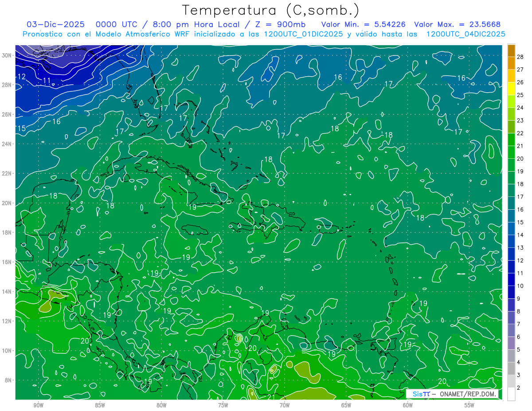
Task: Click the '8N' latitude axis label
Action: pyautogui.click(x=9, y=380)
